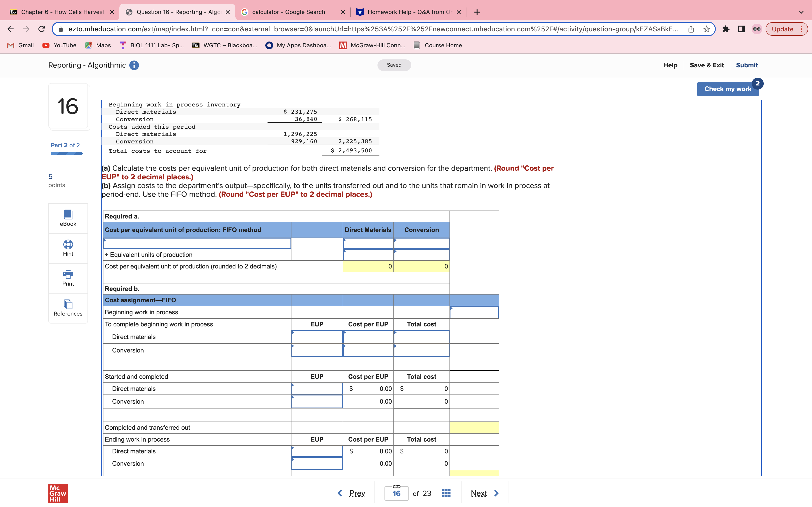Toggle the browser extensions panel
This screenshot has width=812, height=507.
pos(726,29)
